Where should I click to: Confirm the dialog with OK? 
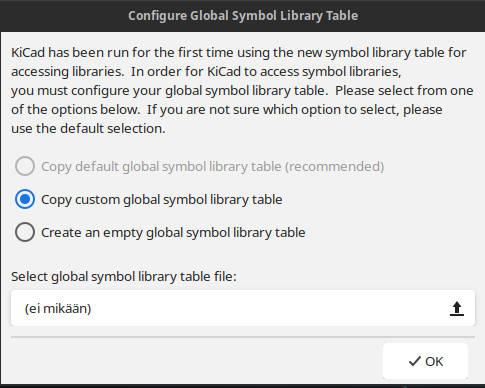[x=425, y=361]
